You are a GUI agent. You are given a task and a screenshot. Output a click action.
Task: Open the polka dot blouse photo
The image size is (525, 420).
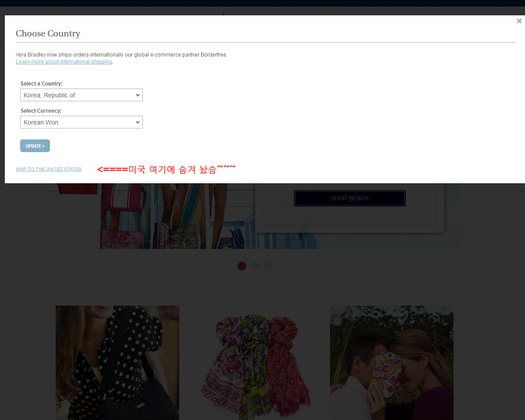pyautogui.click(x=117, y=363)
